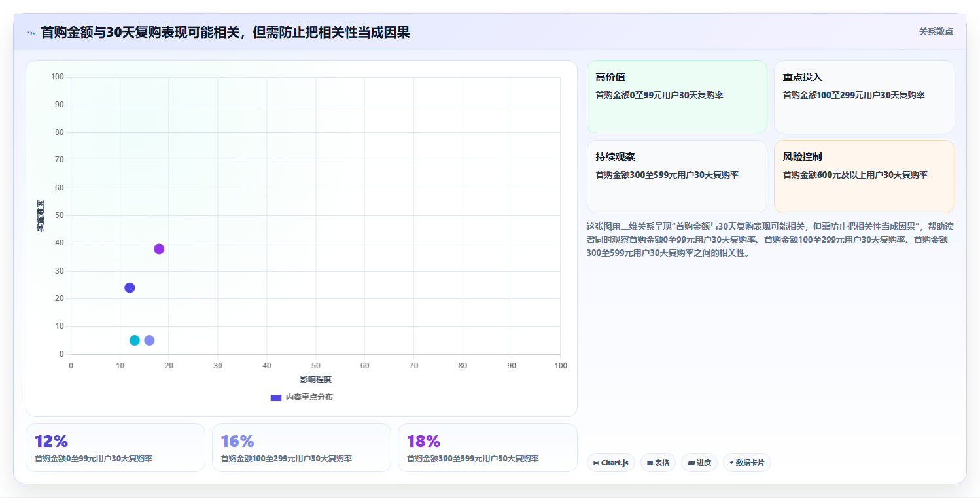
Task: Click the 表格 tag
Action: point(657,463)
